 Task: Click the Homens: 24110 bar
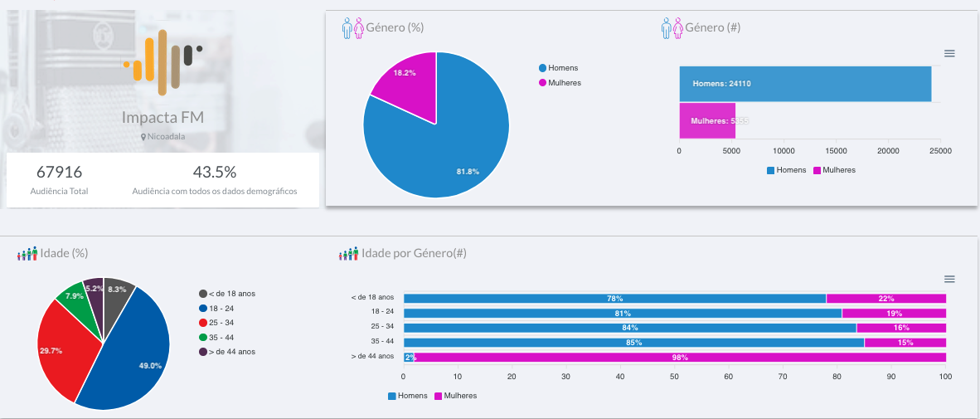pyautogui.click(x=804, y=84)
